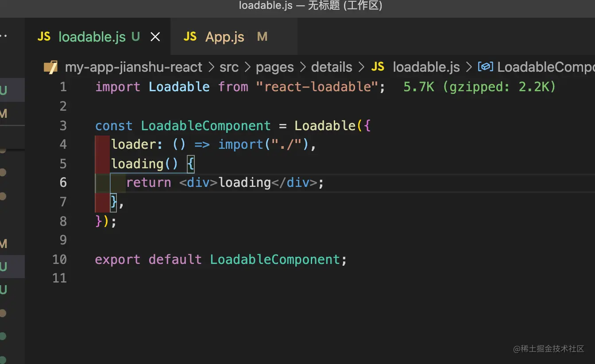
Task: Open the details breadcrumb segment
Action: pos(332,67)
